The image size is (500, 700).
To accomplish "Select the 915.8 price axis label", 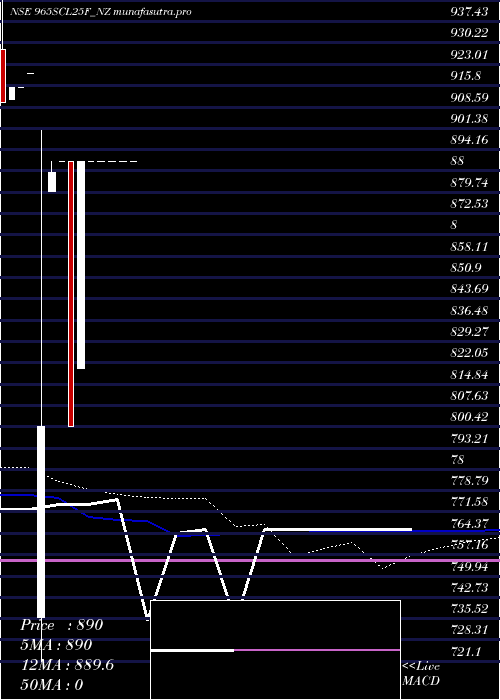I will (x=466, y=75).
